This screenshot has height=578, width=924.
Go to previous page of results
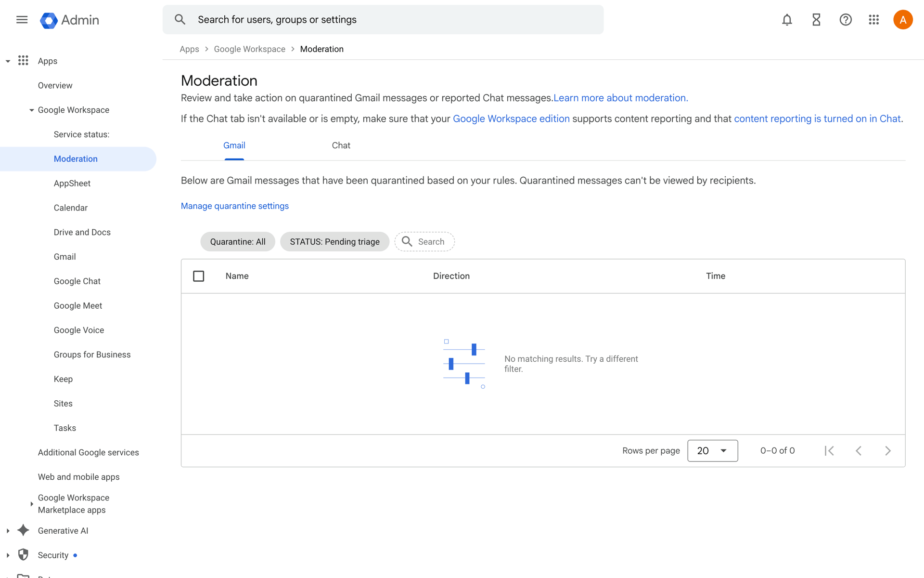pyautogui.click(x=859, y=451)
